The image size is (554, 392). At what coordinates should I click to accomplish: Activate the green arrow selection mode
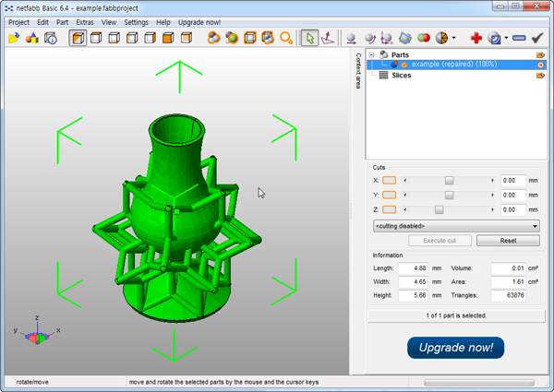(x=309, y=38)
